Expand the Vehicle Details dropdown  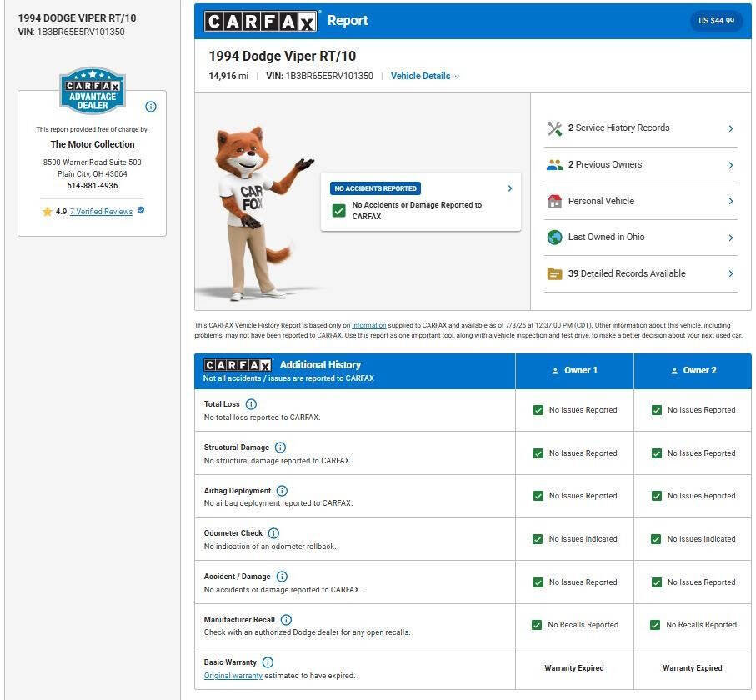tap(425, 76)
